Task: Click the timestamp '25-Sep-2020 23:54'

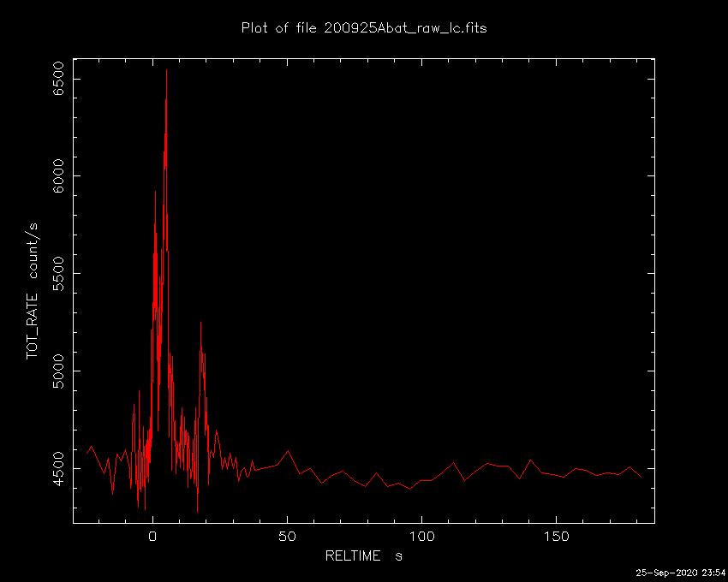Action: tap(680, 573)
